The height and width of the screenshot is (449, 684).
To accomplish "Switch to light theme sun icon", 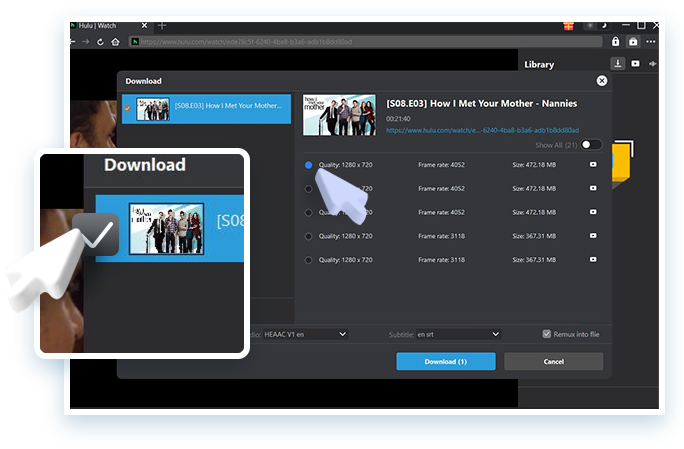I will [590, 26].
